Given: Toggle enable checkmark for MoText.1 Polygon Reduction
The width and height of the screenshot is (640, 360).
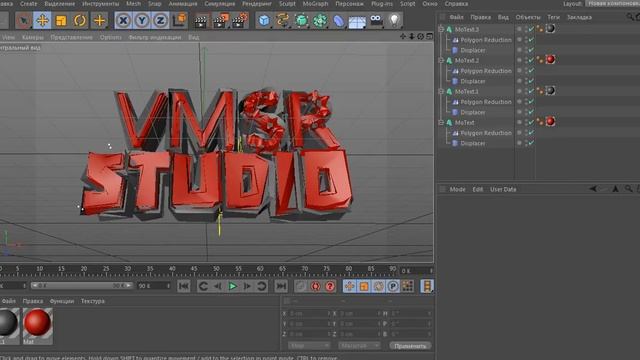Looking at the screenshot, I should (x=531, y=102).
